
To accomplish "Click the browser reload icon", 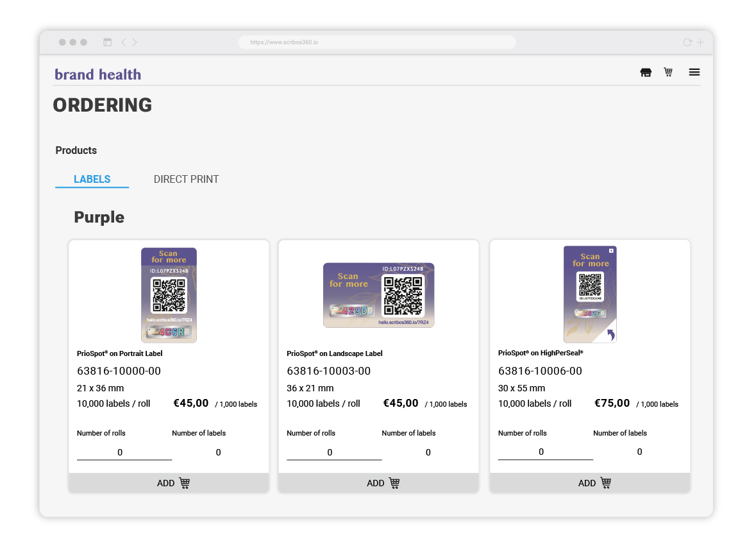I will tap(687, 42).
